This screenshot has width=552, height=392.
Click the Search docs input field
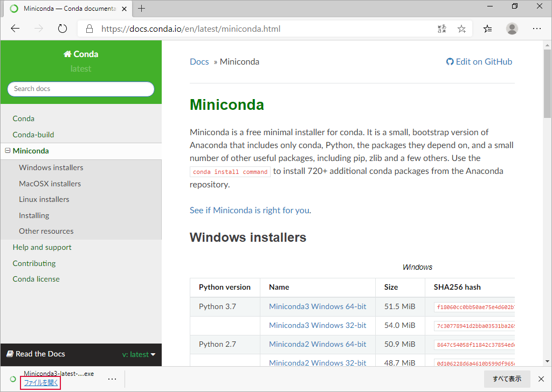[81, 89]
